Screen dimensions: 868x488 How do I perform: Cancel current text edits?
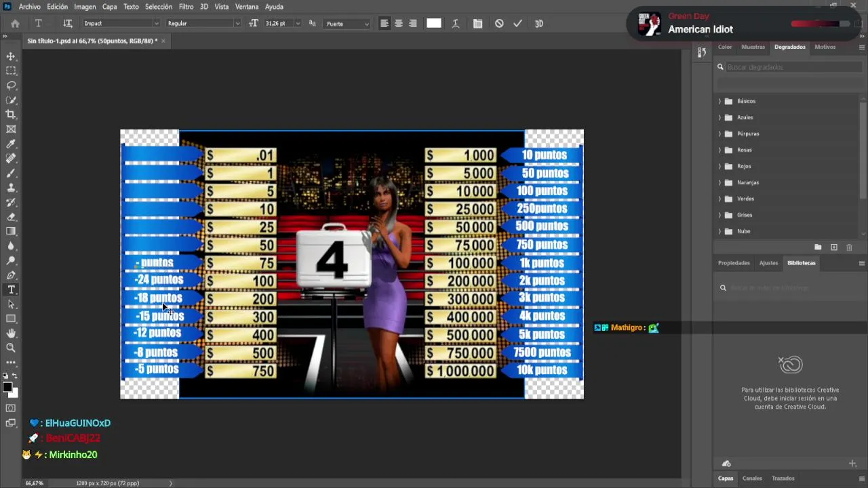[499, 23]
